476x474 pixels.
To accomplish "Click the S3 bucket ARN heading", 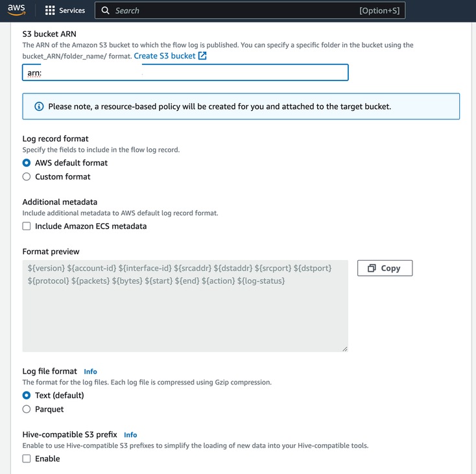I will click(x=49, y=34).
